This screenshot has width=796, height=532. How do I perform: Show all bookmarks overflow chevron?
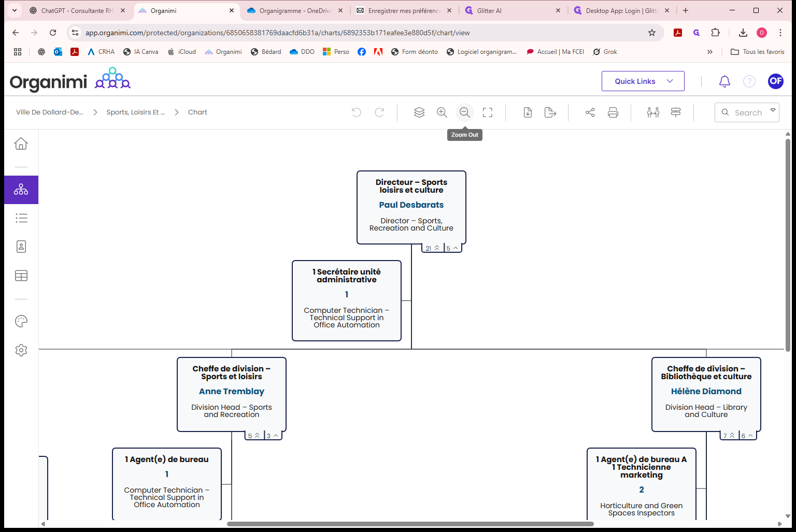click(x=710, y=52)
